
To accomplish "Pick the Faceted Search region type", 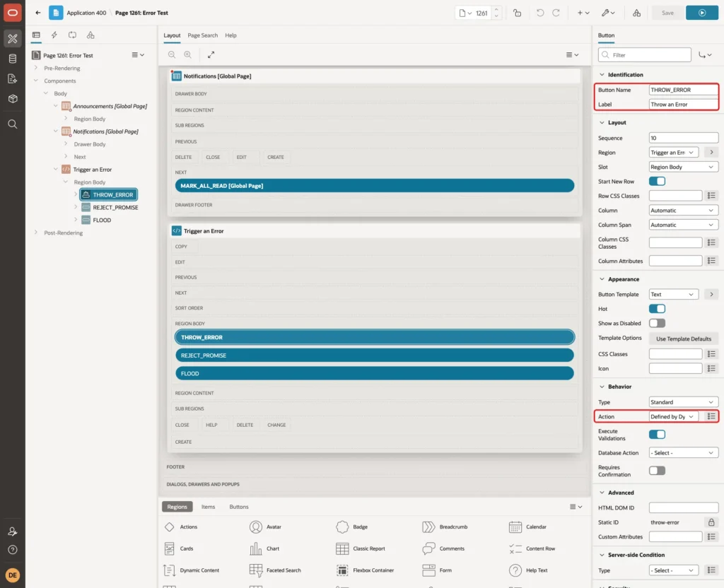I will 275,570.
